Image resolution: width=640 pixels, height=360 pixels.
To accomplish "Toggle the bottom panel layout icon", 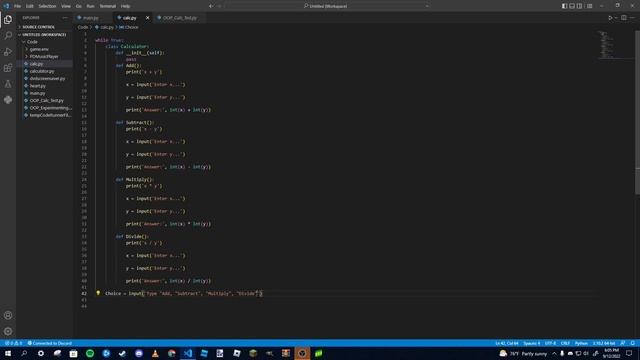I will (572, 6).
